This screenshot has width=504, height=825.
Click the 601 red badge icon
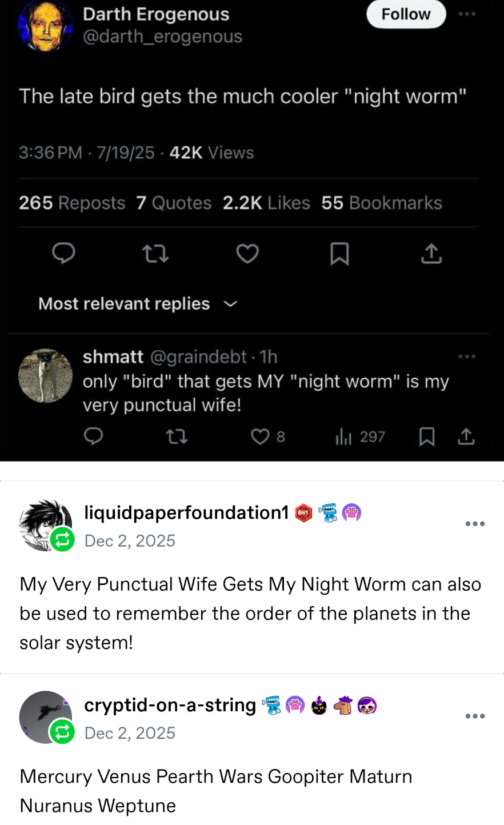(x=303, y=514)
